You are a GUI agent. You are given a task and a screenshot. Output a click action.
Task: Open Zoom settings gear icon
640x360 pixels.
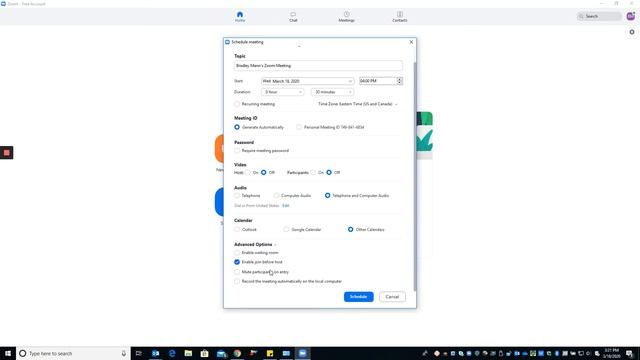click(x=632, y=32)
